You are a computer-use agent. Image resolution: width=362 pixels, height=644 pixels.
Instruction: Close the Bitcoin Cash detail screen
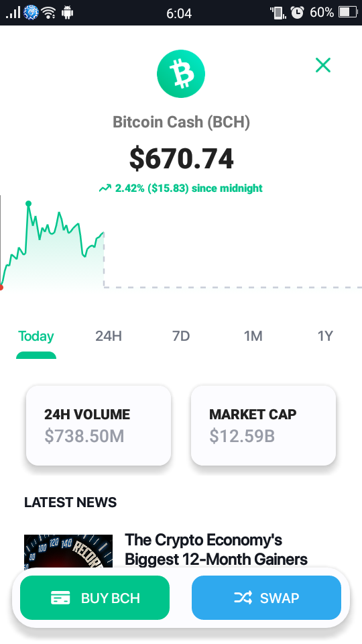click(x=323, y=65)
